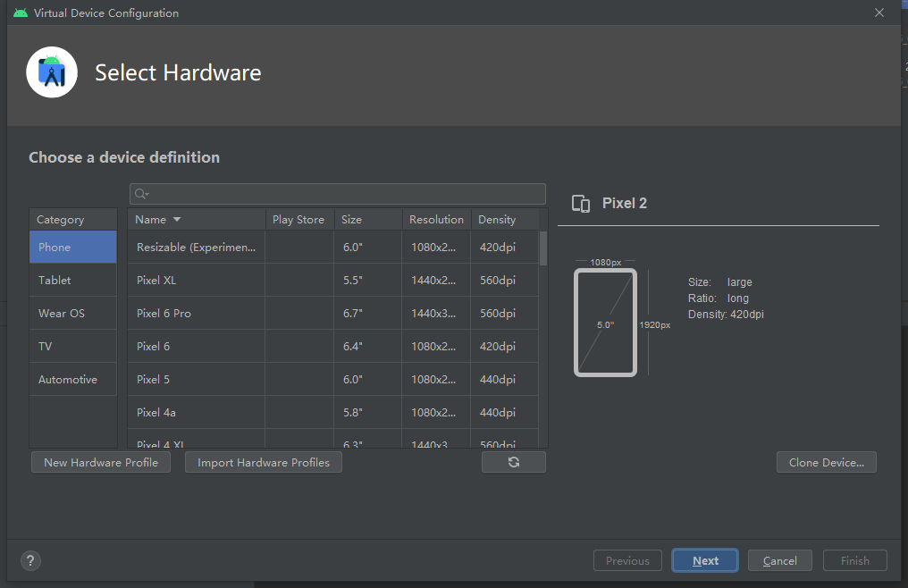Select the Pixel 5 device row
This screenshot has width=908, height=588.
coord(333,379)
